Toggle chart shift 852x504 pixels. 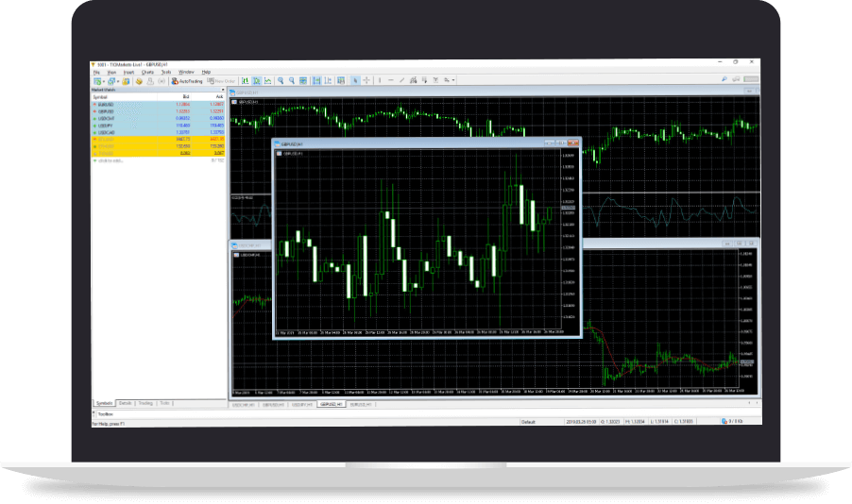pos(328,81)
